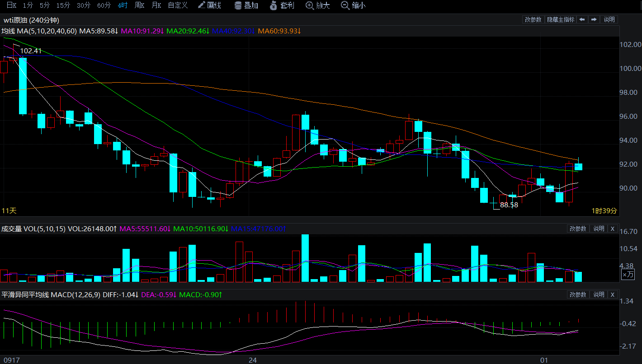Click 改参数 in the MACD panel

(578, 294)
